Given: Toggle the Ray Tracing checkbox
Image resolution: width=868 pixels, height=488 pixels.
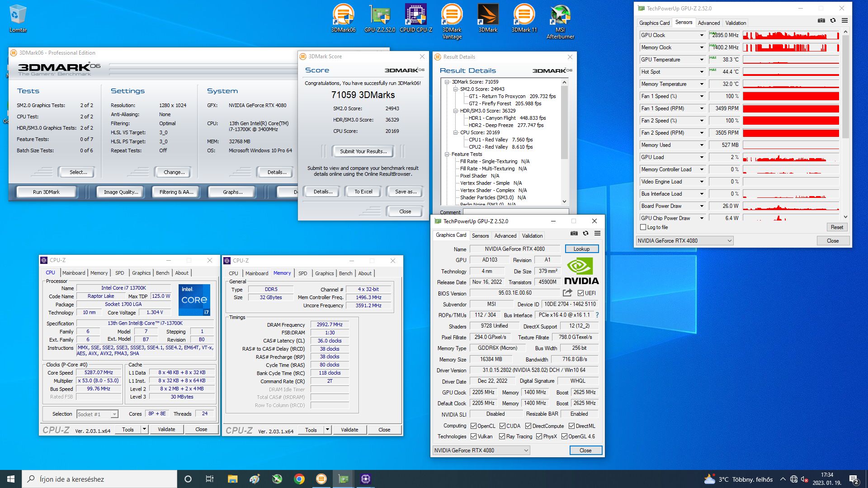Looking at the screenshot, I should pos(502,436).
